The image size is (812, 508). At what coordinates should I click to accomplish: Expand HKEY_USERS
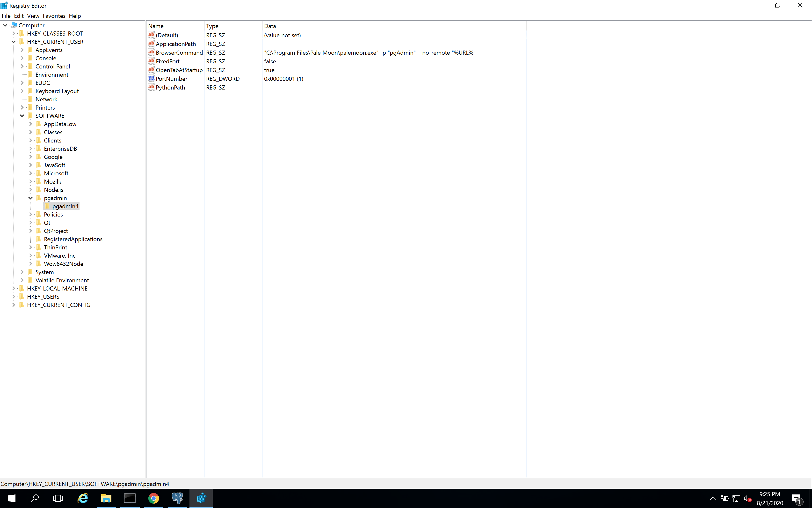tap(14, 297)
